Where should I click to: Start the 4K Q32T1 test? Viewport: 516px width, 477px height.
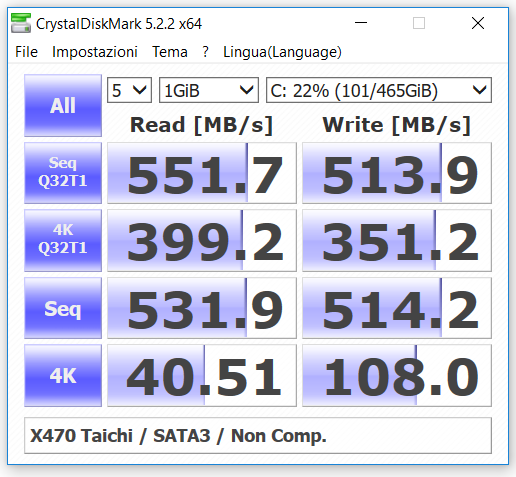click(x=63, y=240)
